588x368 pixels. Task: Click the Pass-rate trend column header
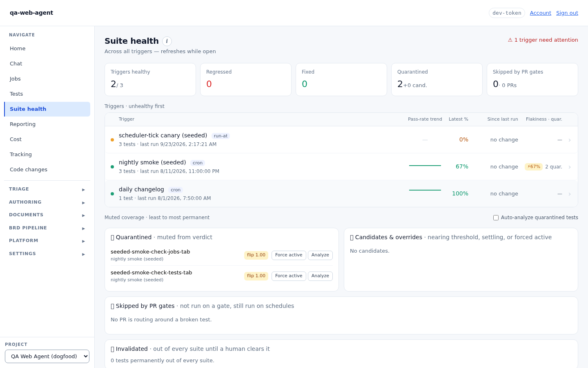(425, 119)
